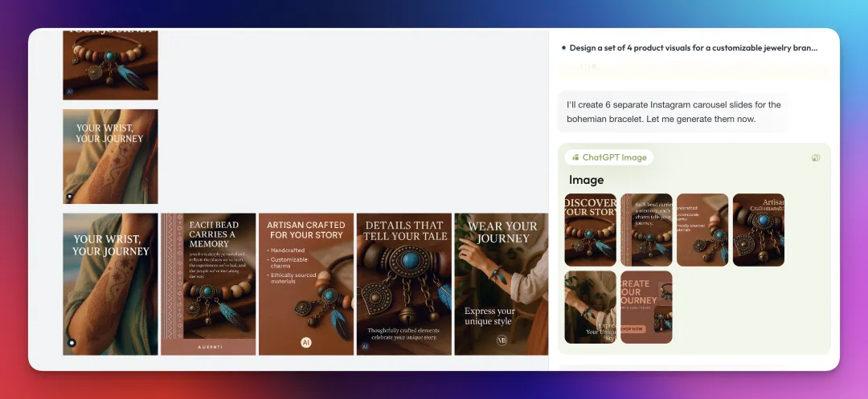This screenshot has height=399, width=868.
Task: Open the 'Express Your Unique Style' chat thumbnail
Action: tap(590, 307)
